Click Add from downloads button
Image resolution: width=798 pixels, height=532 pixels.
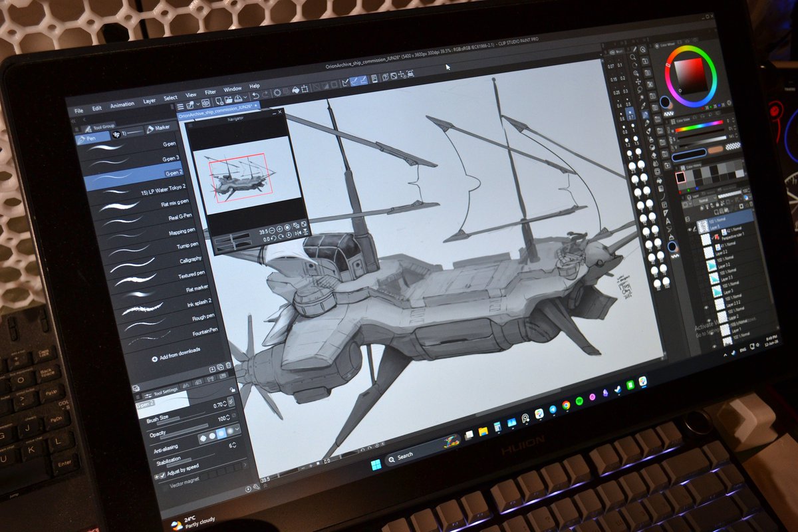point(177,356)
